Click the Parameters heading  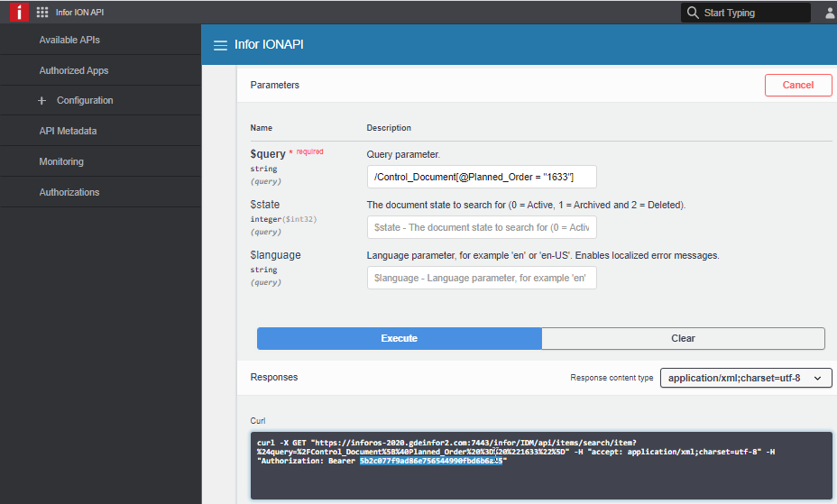coord(275,86)
